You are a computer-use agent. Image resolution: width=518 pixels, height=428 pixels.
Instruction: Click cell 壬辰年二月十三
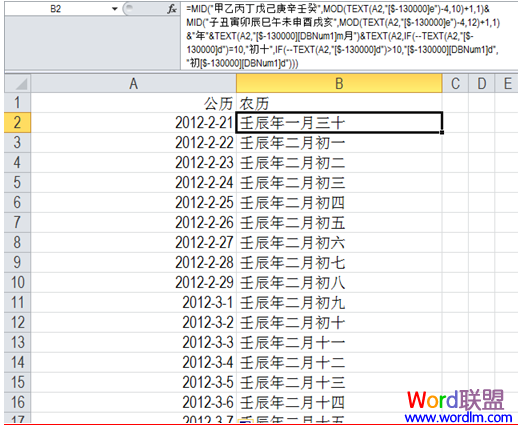coord(339,383)
